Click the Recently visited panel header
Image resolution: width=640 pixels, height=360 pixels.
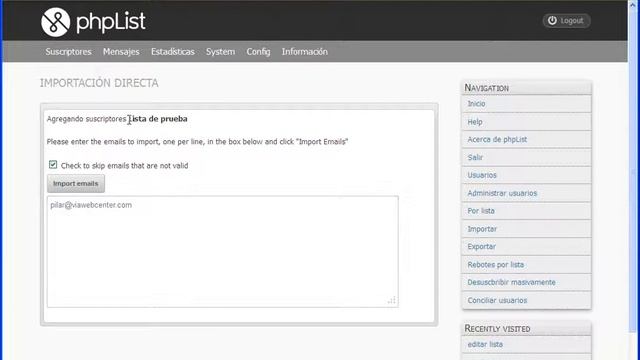coord(526,328)
